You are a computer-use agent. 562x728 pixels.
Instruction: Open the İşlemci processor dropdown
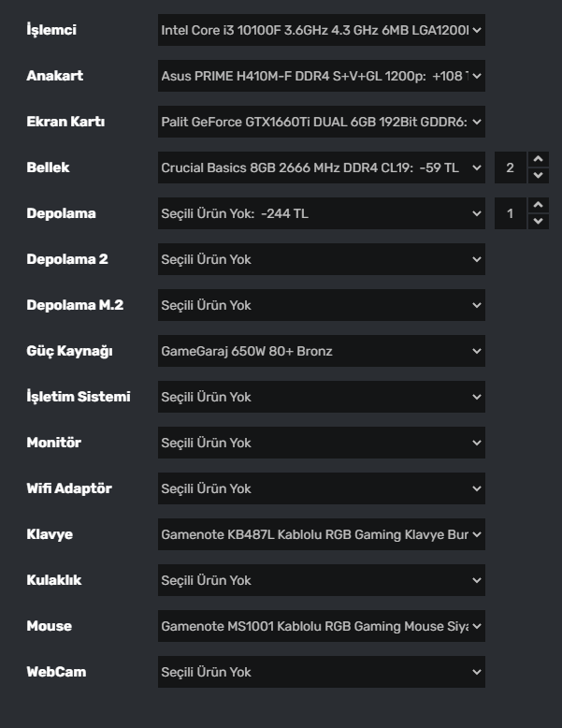pyautogui.click(x=321, y=30)
